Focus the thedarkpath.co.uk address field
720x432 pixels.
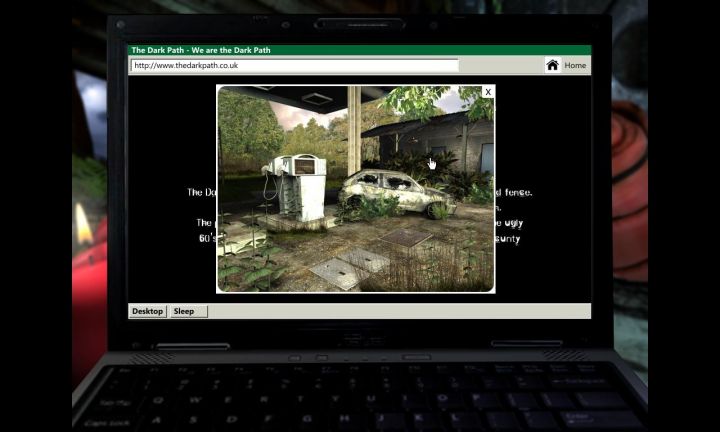(x=294, y=65)
